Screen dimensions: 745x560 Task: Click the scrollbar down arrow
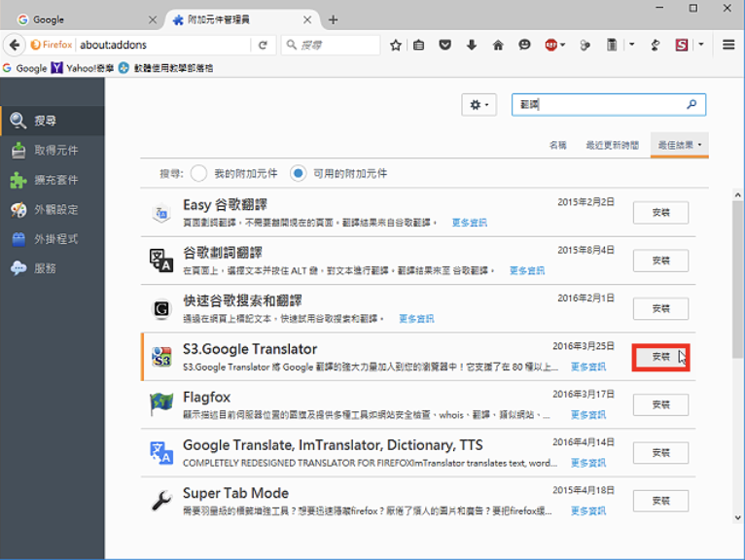[737, 518]
